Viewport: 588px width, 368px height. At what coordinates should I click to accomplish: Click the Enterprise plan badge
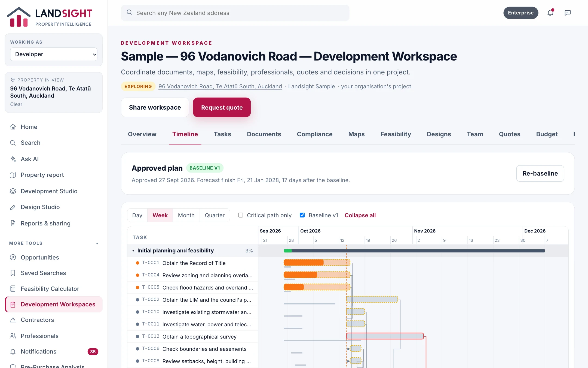(521, 13)
